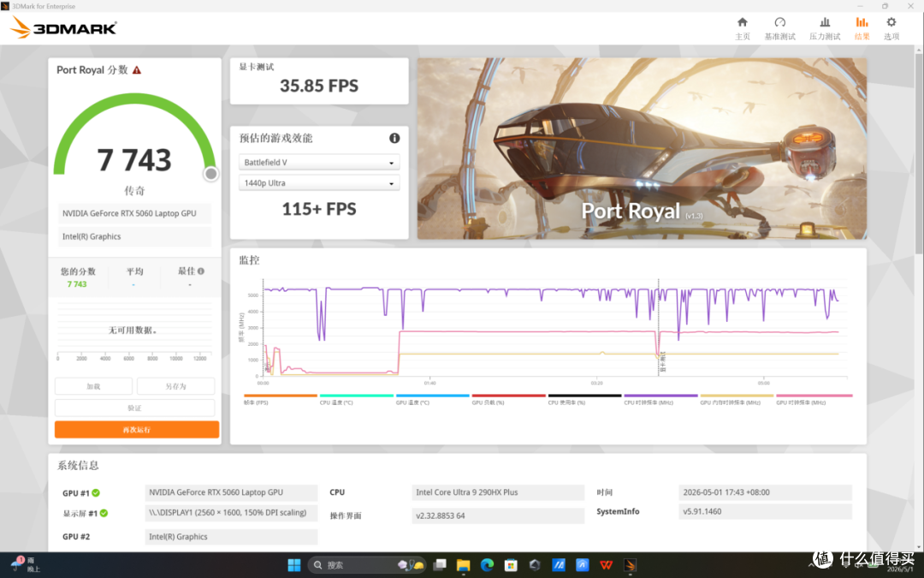Click the taskbar 搜索 search box
Image resolution: width=924 pixels, height=578 pixels.
tap(366, 565)
